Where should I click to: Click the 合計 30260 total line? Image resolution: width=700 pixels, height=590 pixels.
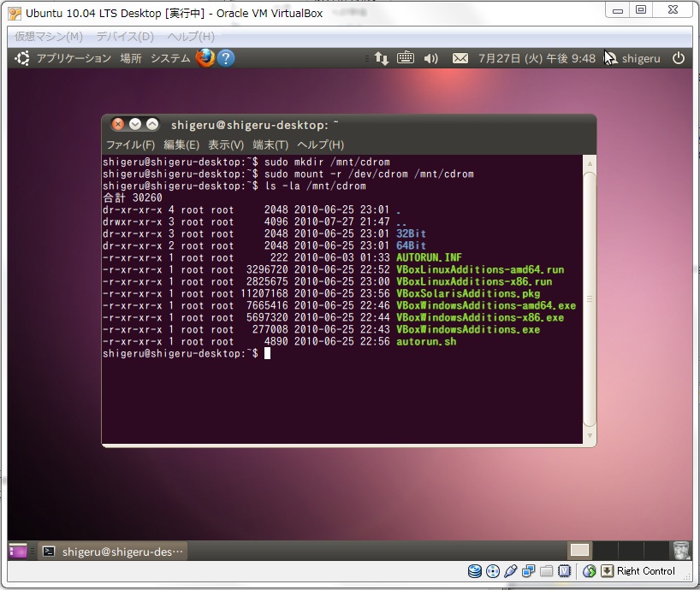point(133,198)
